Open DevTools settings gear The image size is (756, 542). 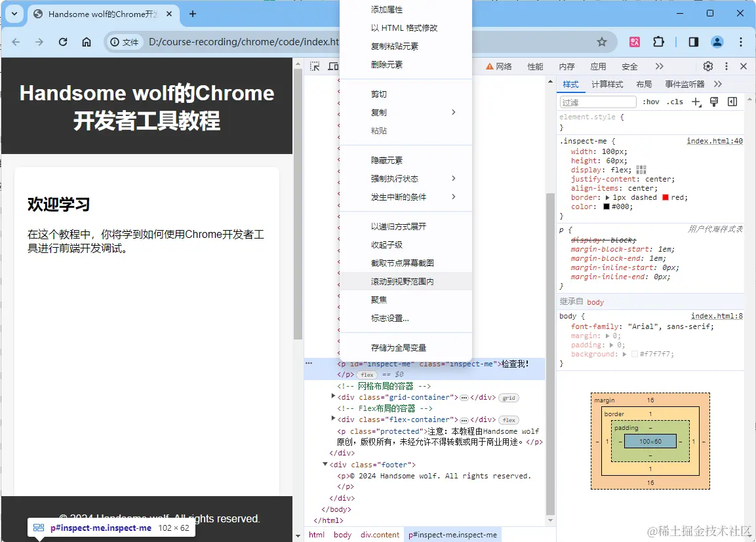(x=707, y=66)
